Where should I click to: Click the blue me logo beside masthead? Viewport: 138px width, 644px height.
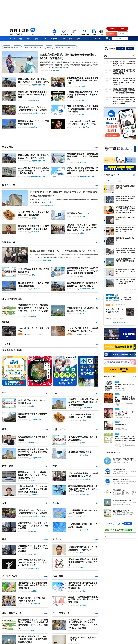click(x=33, y=30)
